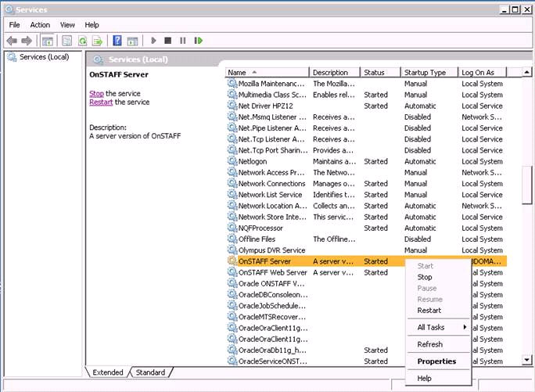Select the OracleOraDb11g_h... service name
The width and height of the screenshot is (535, 392).
click(x=272, y=350)
